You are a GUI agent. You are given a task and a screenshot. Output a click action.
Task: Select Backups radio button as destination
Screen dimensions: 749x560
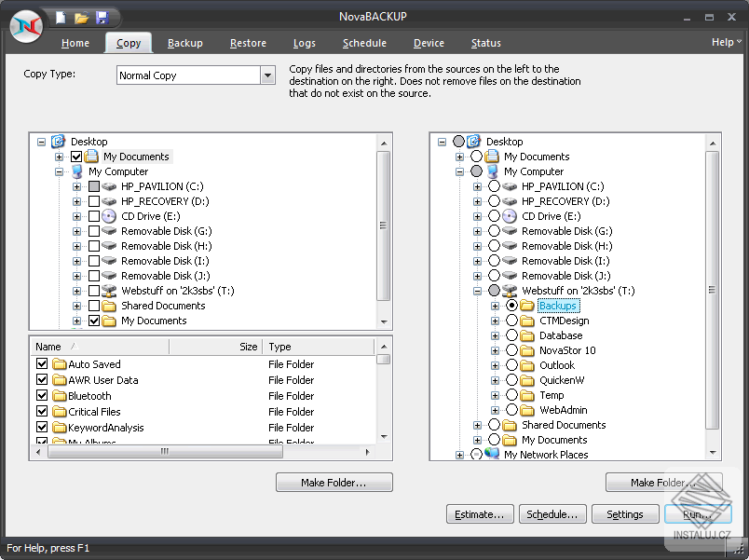pyautogui.click(x=511, y=306)
